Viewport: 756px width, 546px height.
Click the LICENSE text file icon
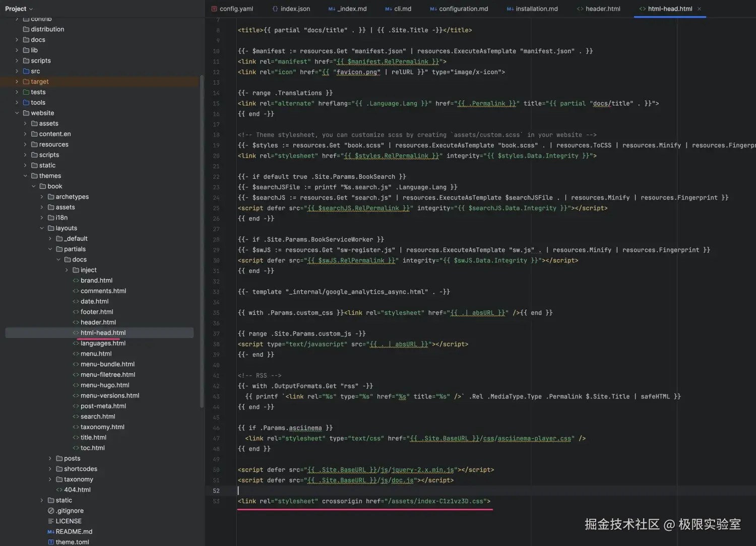click(51, 521)
